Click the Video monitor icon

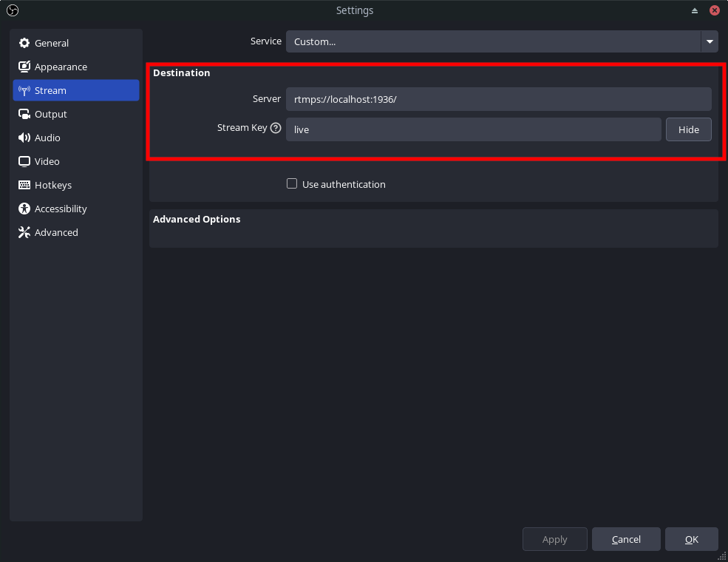(x=24, y=162)
